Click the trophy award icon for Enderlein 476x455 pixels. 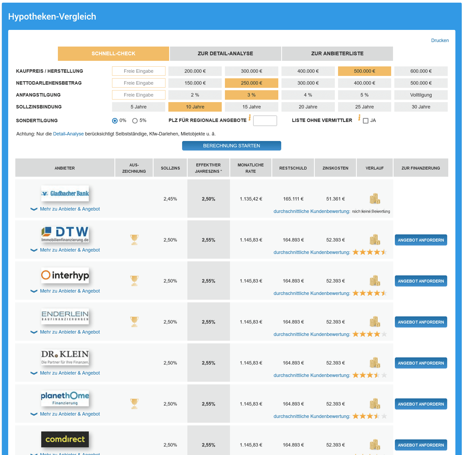coord(134,322)
